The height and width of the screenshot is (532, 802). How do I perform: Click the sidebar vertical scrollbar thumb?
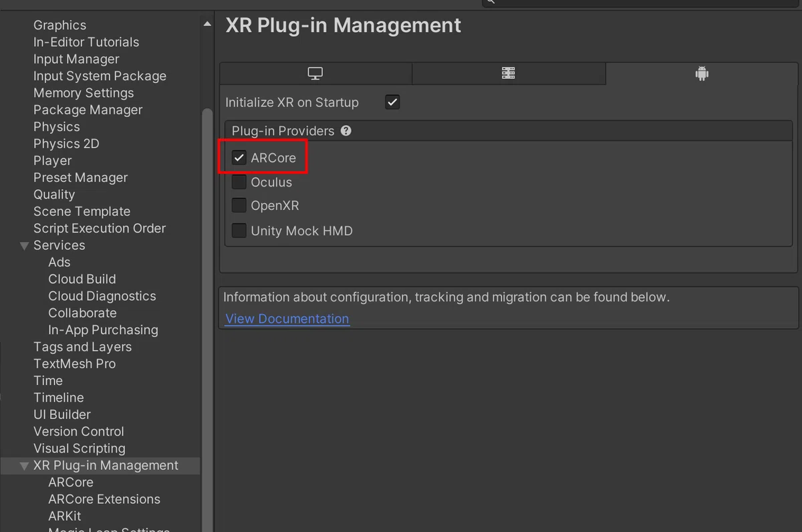coord(207,319)
